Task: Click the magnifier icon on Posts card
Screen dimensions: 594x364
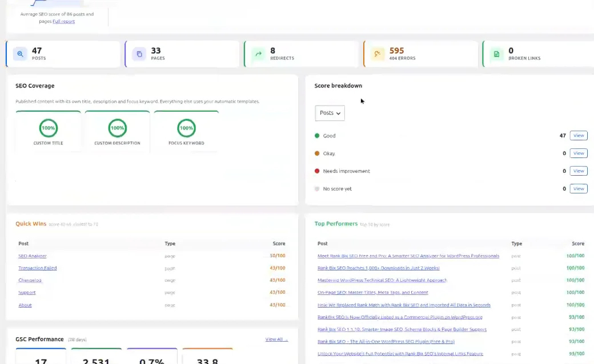Action: (x=21, y=54)
